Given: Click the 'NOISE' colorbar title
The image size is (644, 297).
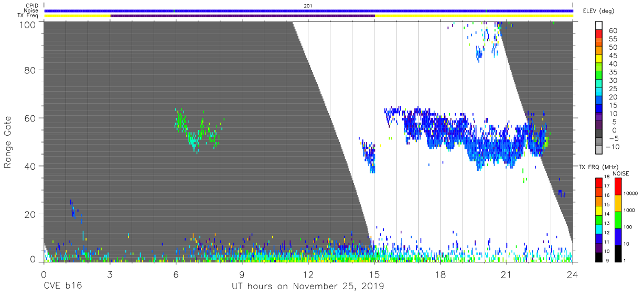Looking at the screenshot, I should (x=620, y=173).
